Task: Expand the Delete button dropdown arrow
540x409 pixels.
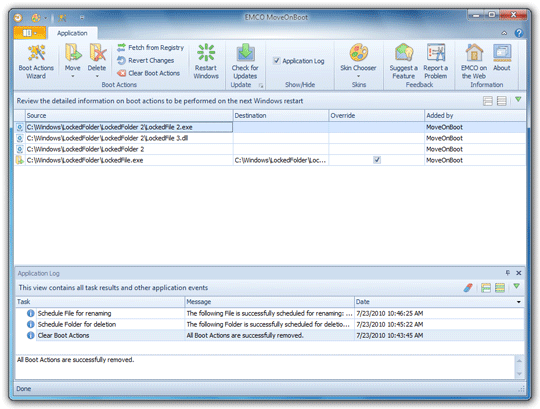Action: click(97, 76)
